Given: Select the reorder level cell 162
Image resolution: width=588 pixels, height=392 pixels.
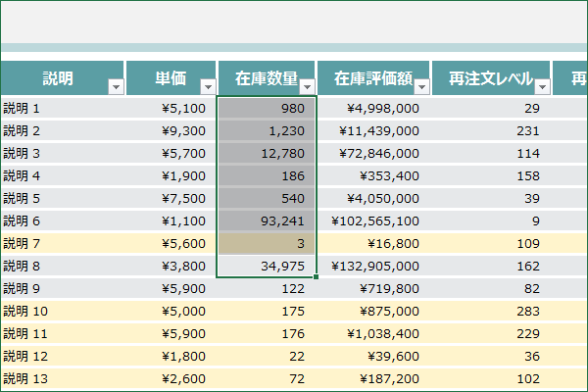Looking at the screenshot, I should [x=491, y=266].
